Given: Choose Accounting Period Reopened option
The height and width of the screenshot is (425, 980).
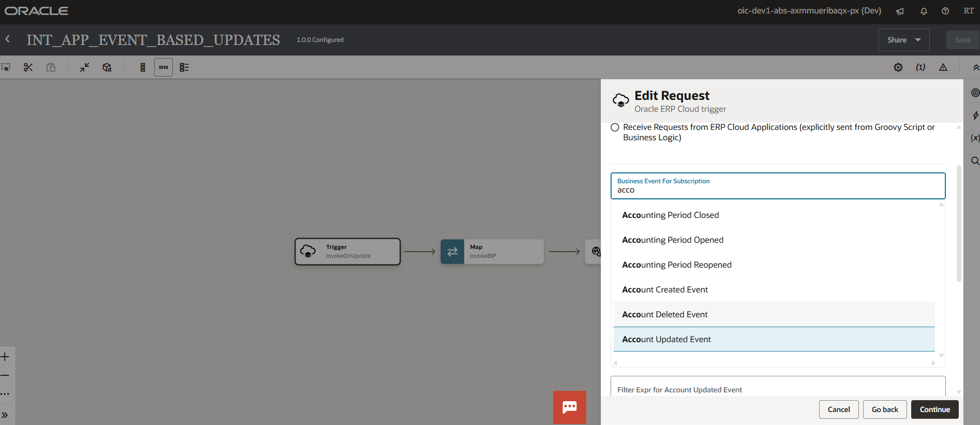Looking at the screenshot, I should pos(774,265).
